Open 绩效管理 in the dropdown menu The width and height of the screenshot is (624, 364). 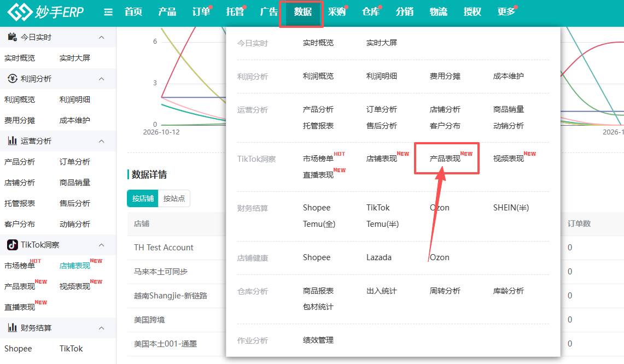318,340
